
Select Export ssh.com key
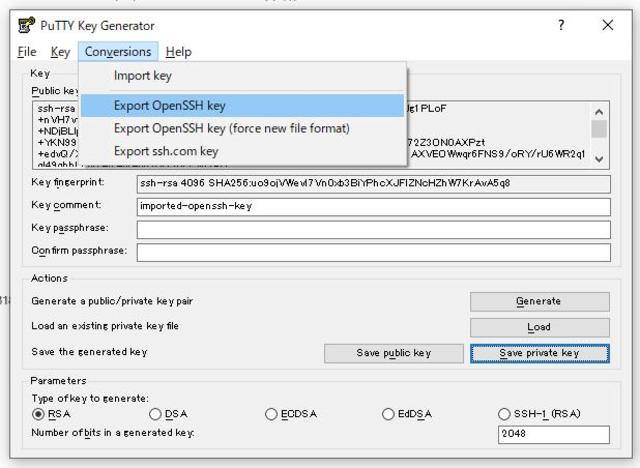pyautogui.click(x=242, y=151)
